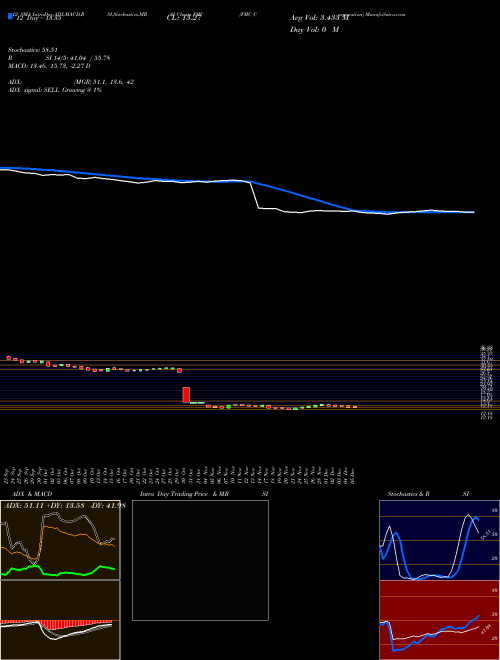The width and height of the screenshot is (500, 660).
Task: Select the '12 Day = 13.35' label
Action: point(38,19)
